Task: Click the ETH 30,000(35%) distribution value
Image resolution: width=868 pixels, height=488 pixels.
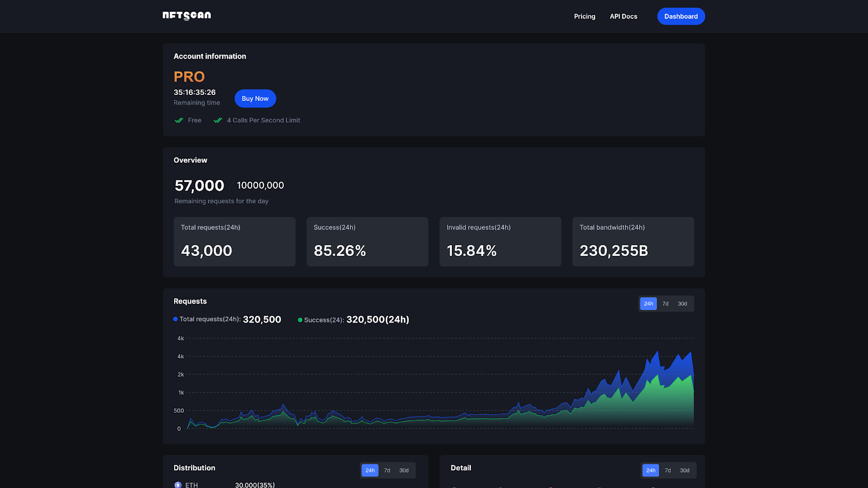Action: click(255, 485)
